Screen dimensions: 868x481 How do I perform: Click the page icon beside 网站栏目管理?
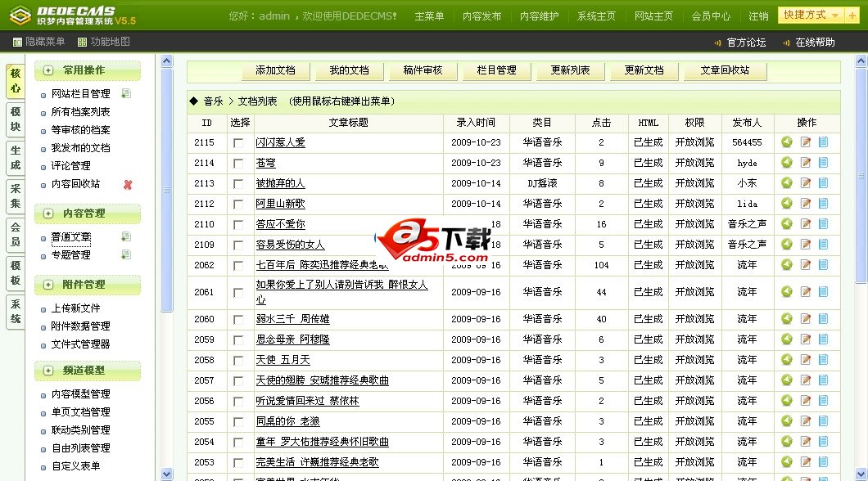(x=126, y=93)
